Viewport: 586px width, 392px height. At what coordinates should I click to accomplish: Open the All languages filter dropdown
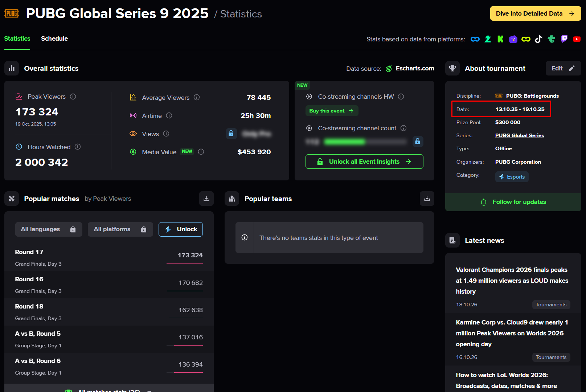coord(49,229)
